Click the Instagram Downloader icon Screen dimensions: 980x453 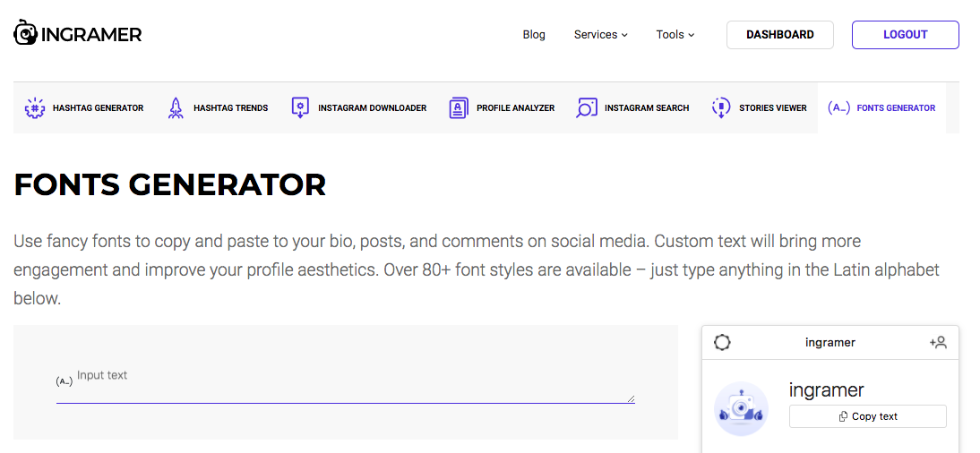pos(300,107)
